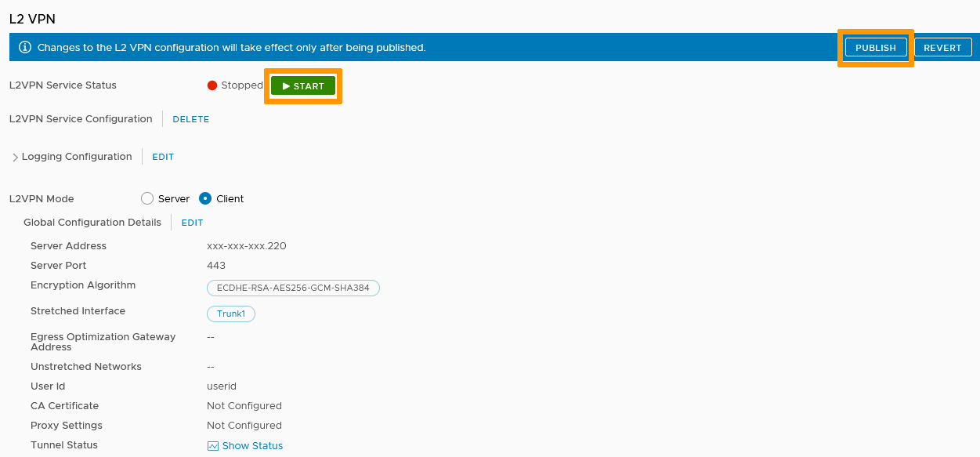Viewport: 980px width, 457px height.
Task: Expand the Logging Configuration section
Action: pos(16,158)
